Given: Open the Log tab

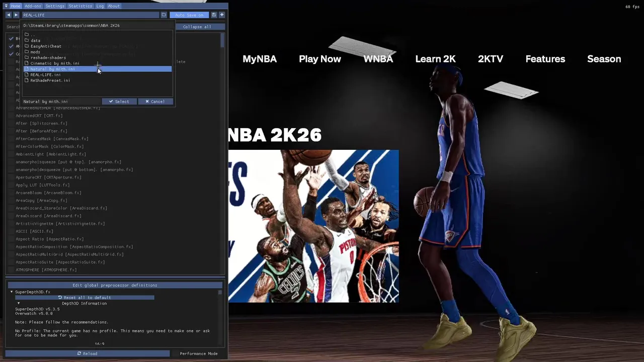Looking at the screenshot, I should coord(100,6).
